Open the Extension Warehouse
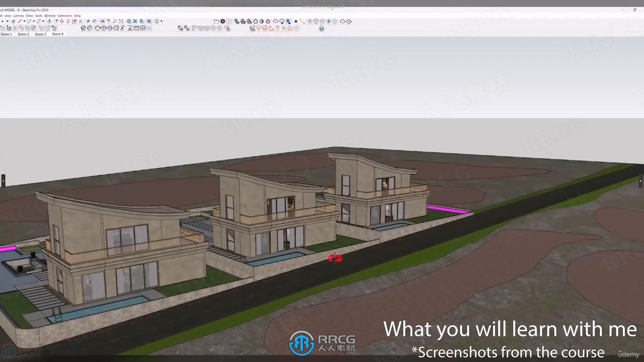Image resolution: width=644 pixels, height=362 pixels. 135,21
